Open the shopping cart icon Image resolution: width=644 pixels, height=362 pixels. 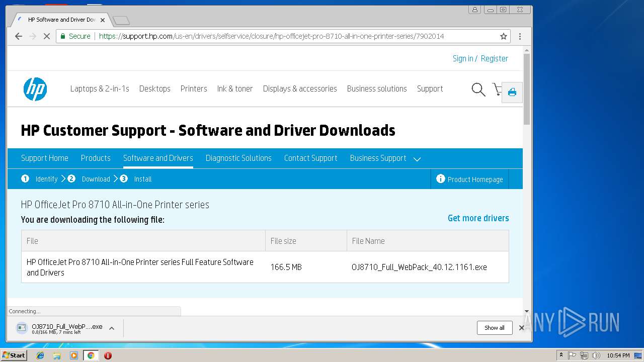497,89
